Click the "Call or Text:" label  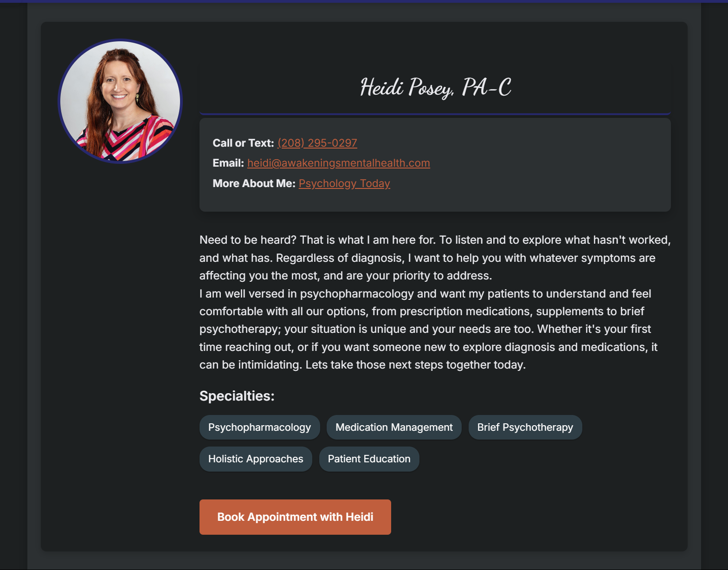(x=243, y=143)
